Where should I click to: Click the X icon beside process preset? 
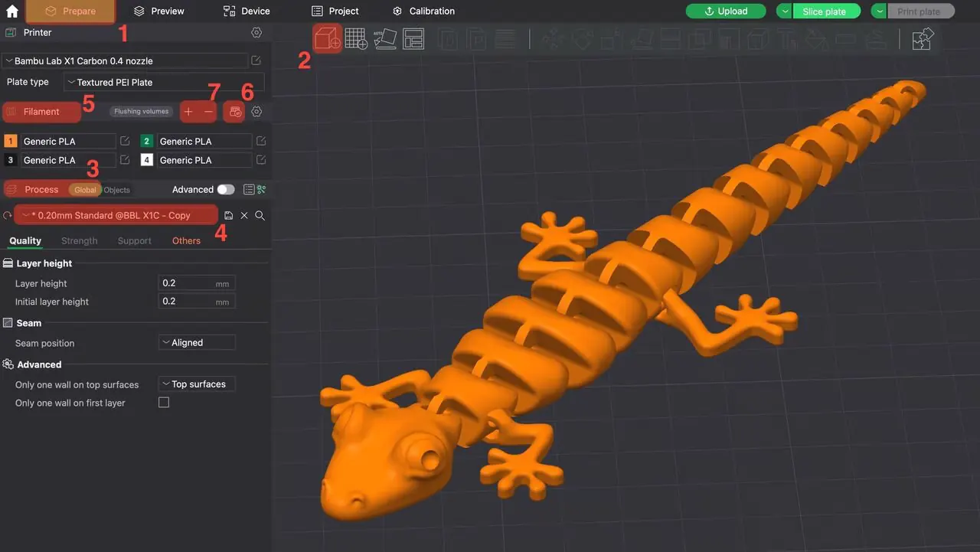point(244,216)
